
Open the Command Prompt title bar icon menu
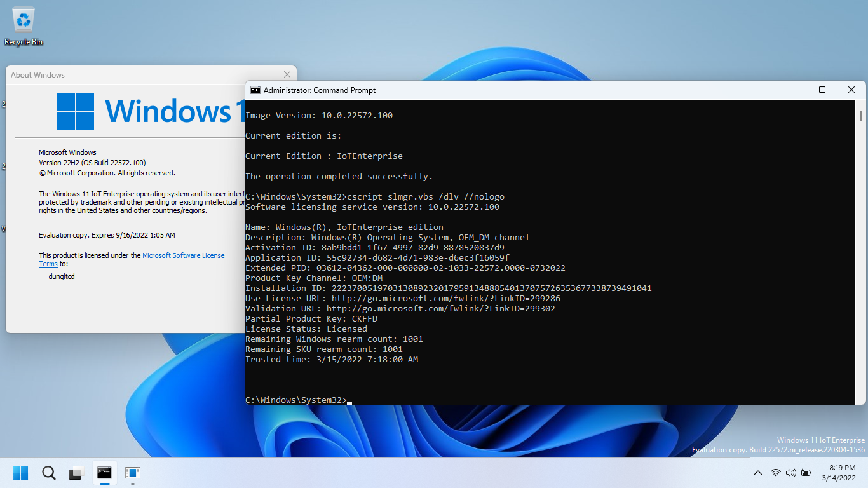(255, 90)
